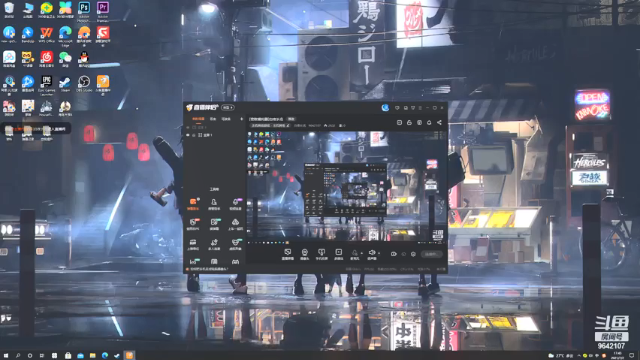640x360 pixels.
Task: Open WeChat desktop shortcut
Action: tap(65, 59)
